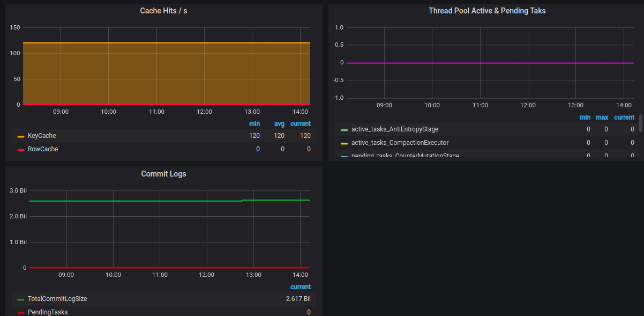Open the Thread Pool Active & Pending Taks title
The image size is (644, 316).
(x=487, y=11)
